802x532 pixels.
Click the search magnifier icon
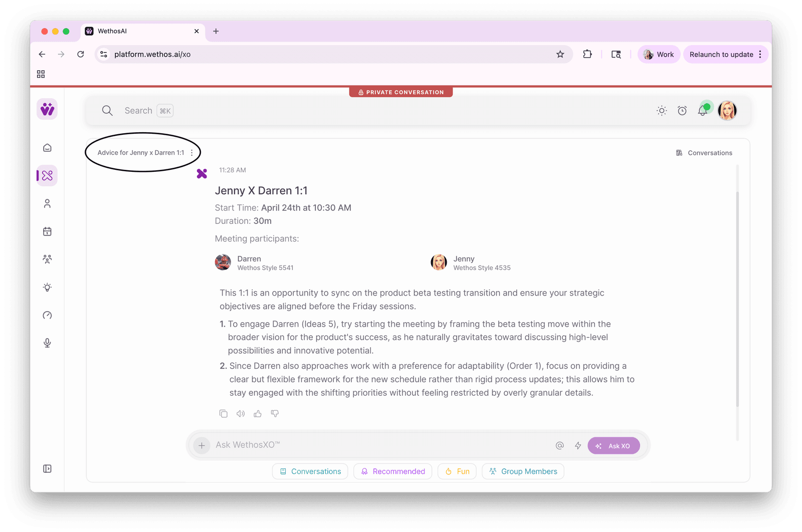pyautogui.click(x=107, y=111)
